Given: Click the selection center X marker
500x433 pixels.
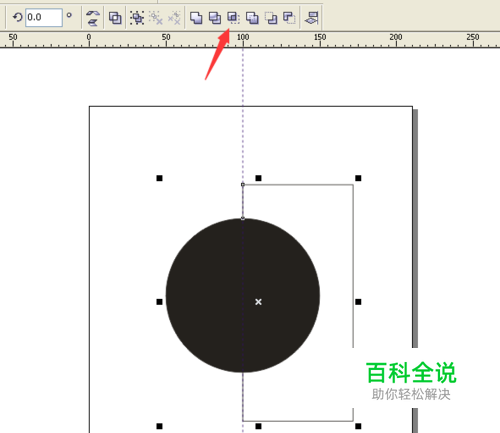Looking at the screenshot, I should [x=258, y=302].
